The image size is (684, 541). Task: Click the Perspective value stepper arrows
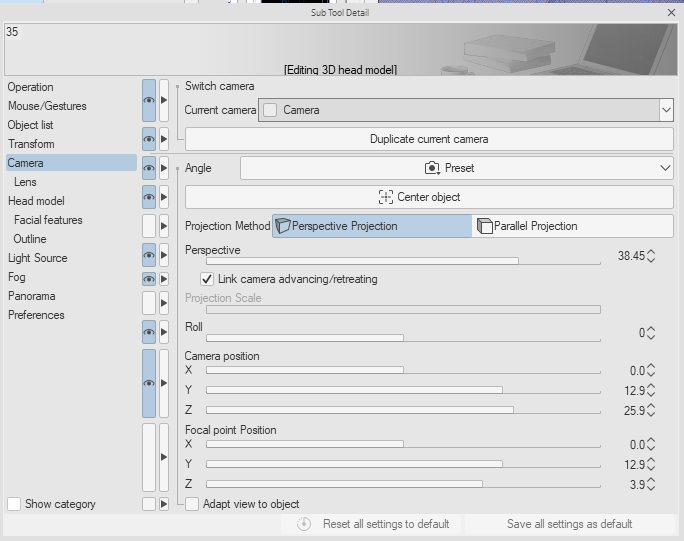coord(651,256)
